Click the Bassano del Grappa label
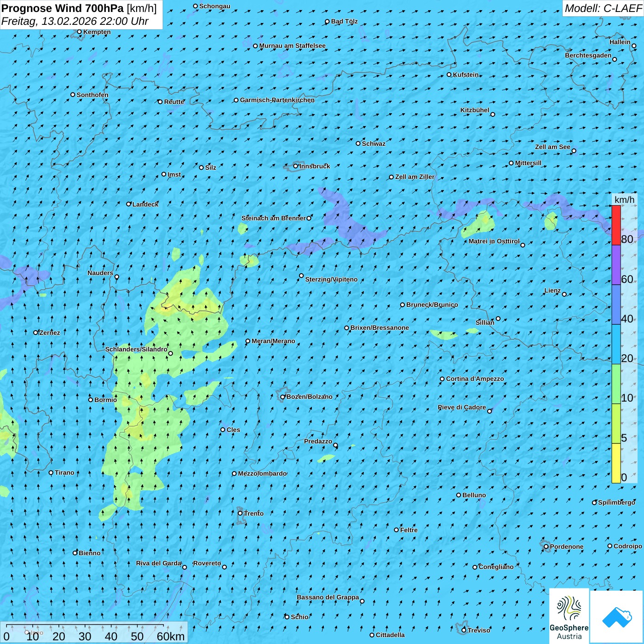Screen dimensions: 644x644 328,597
